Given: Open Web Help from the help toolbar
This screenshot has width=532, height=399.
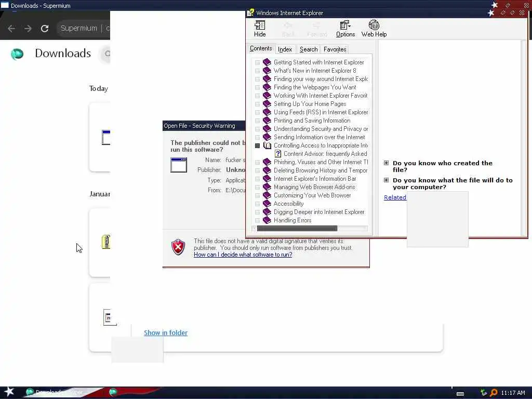Looking at the screenshot, I should pyautogui.click(x=374, y=29).
